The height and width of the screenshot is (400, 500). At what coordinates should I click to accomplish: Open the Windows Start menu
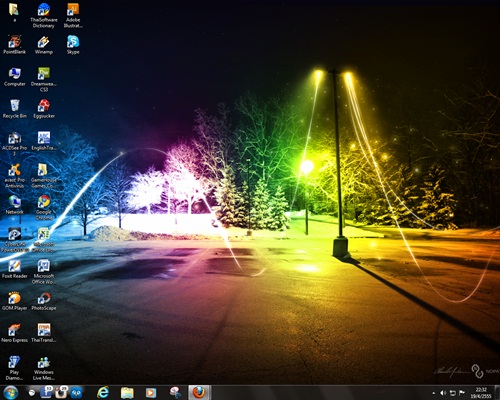coord(11,393)
